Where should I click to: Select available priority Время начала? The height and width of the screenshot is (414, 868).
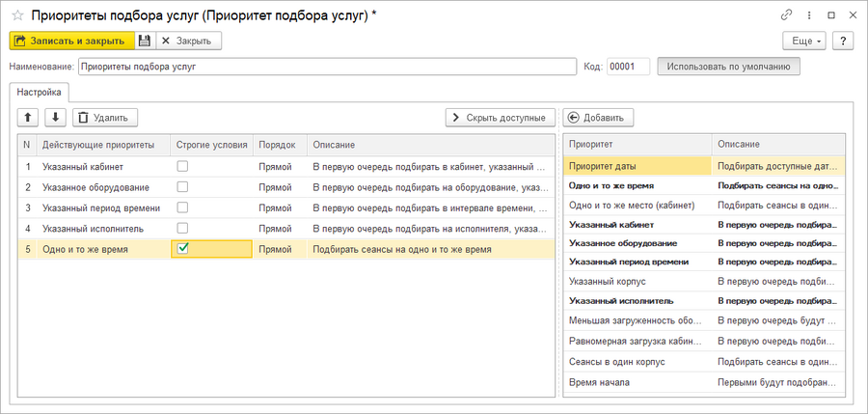point(704,382)
